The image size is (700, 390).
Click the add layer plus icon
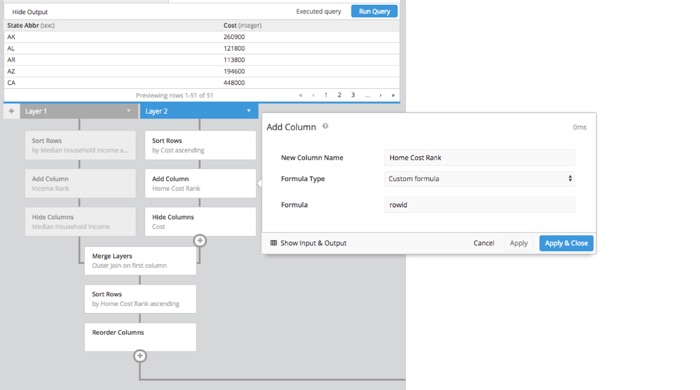tap(12, 111)
